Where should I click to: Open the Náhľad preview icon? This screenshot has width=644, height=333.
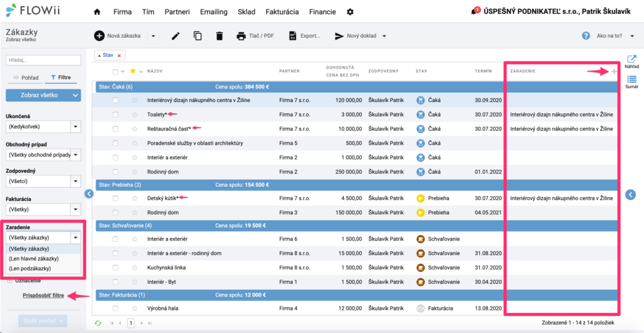(x=631, y=59)
